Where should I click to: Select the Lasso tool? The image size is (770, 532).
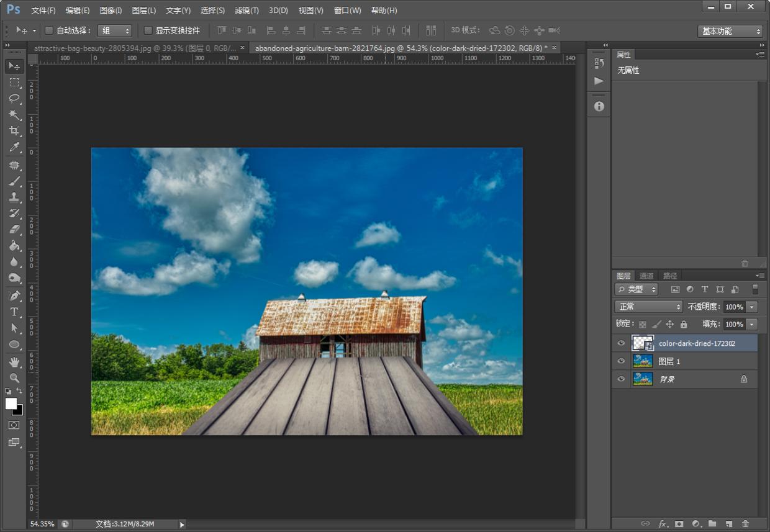coord(14,98)
